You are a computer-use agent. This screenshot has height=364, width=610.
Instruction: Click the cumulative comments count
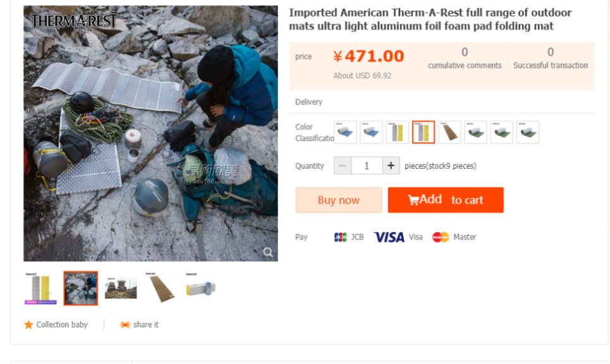click(x=465, y=52)
